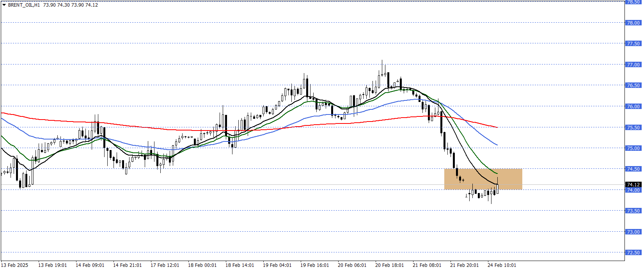Click the BRENT_OIL,H1 symbol title
This screenshot has width=644, height=270.
[24, 5]
